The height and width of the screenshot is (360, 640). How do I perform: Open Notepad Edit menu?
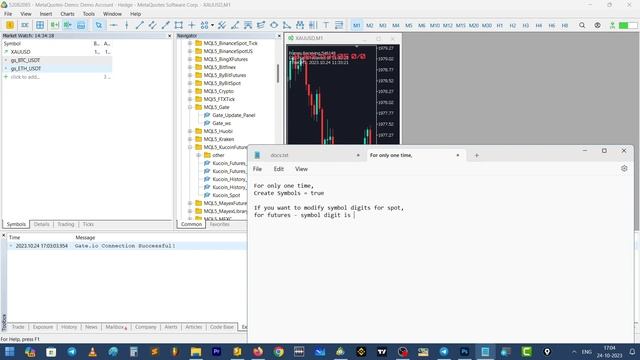(x=279, y=169)
